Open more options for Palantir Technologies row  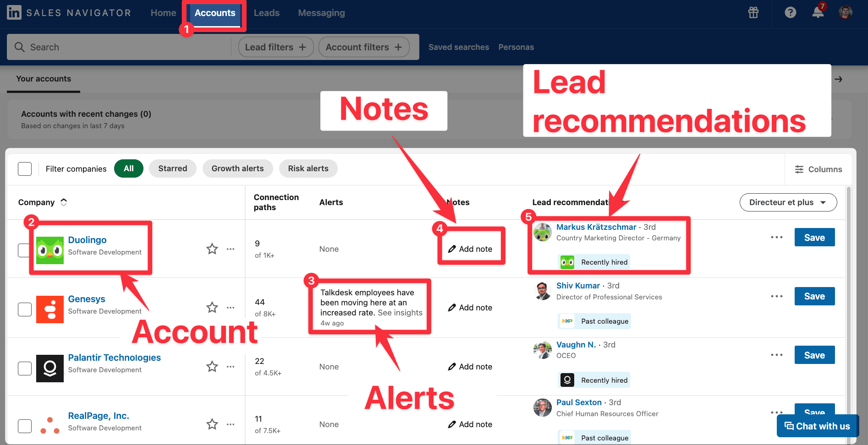pyautogui.click(x=231, y=367)
